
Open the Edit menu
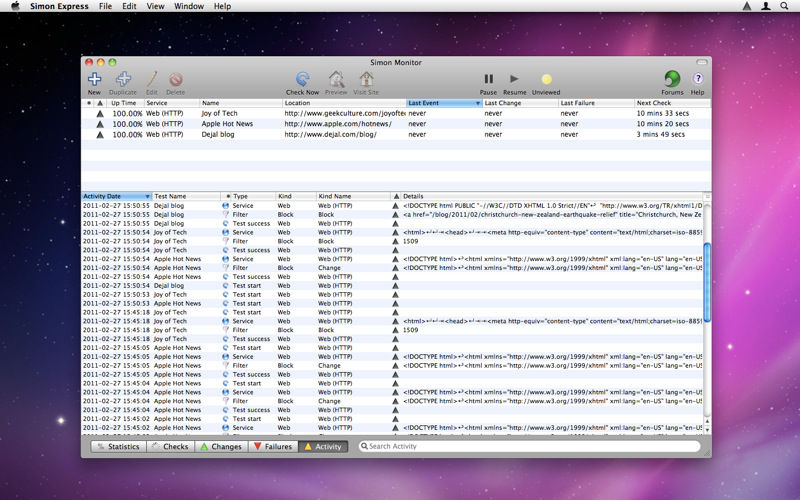[130, 6]
